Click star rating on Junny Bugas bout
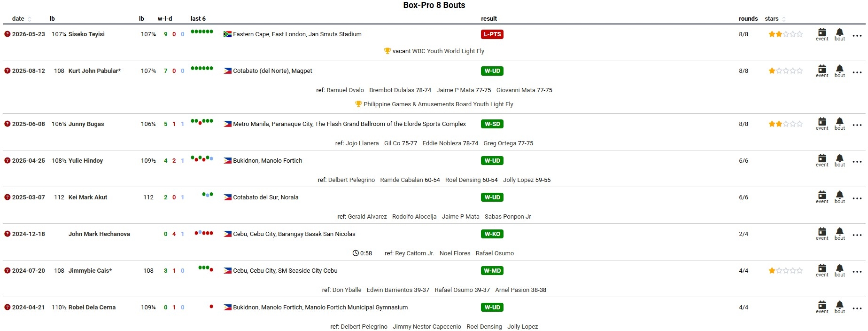The height and width of the screenshot is (331, 868). [785, 124]
